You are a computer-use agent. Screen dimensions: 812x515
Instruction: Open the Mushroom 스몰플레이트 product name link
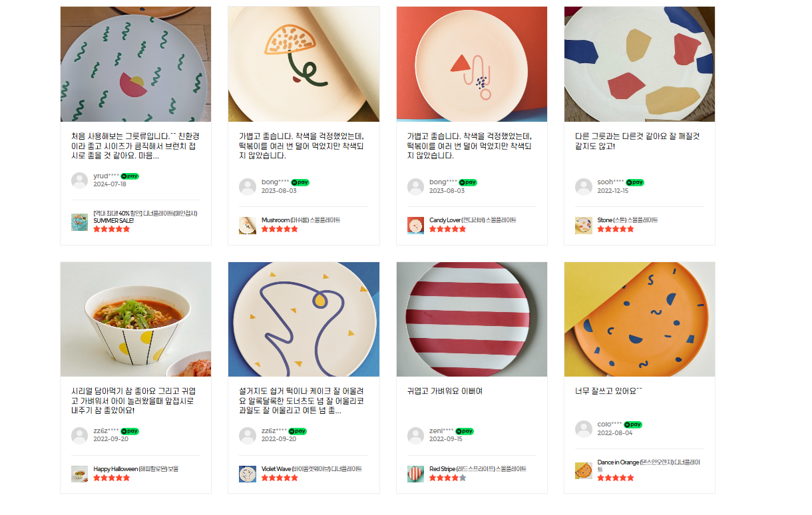tap(300, 220)
